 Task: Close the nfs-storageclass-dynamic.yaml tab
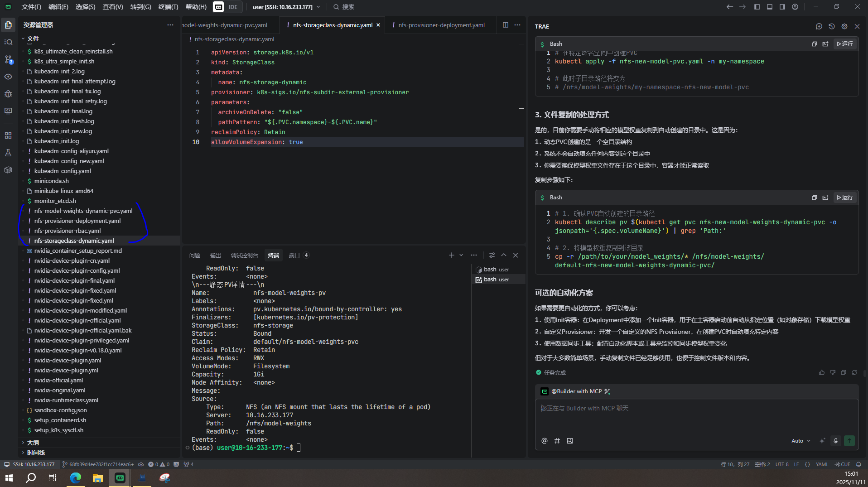[x=378, y=25]
